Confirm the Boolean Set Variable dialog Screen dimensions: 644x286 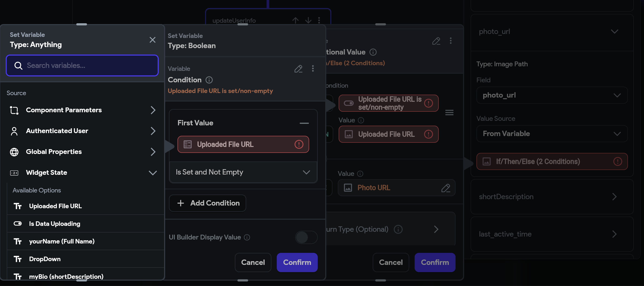pyautogui.click(x=297, y=262)
